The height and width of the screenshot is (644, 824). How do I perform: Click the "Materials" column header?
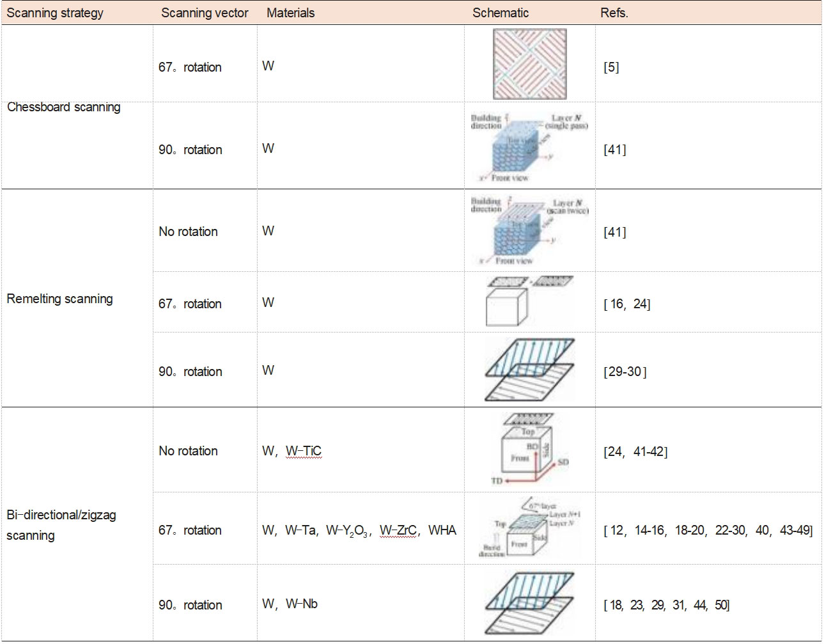291,13
